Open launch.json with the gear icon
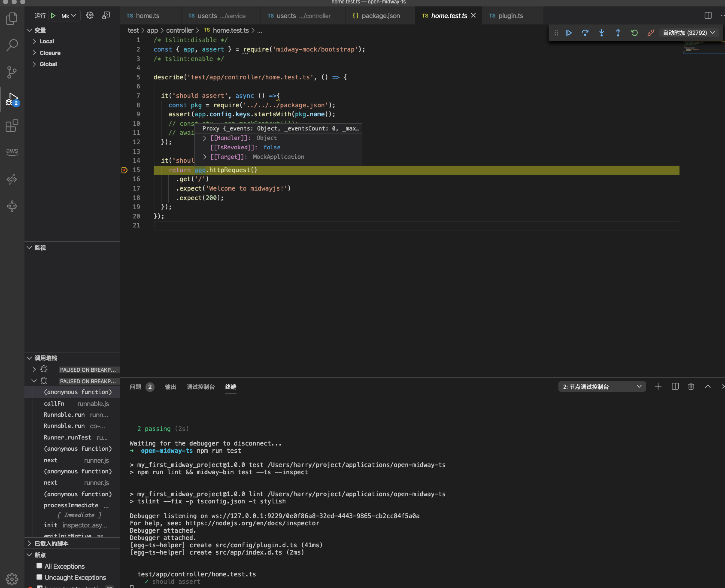Viewport: 725px width, 588px height. point(89,16)
